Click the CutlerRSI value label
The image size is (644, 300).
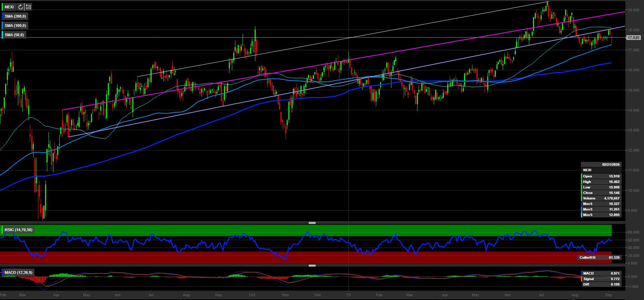coord(599,258)
